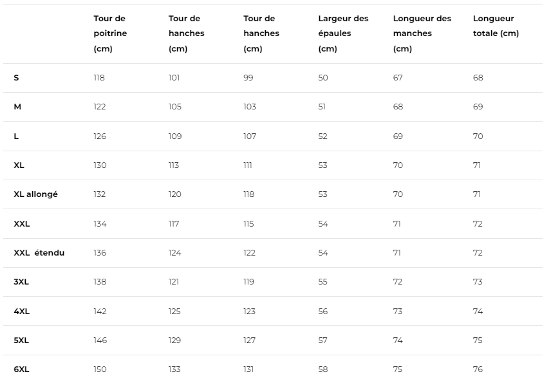Click sleeve length 73 in 4XL row

coord(398,312)
